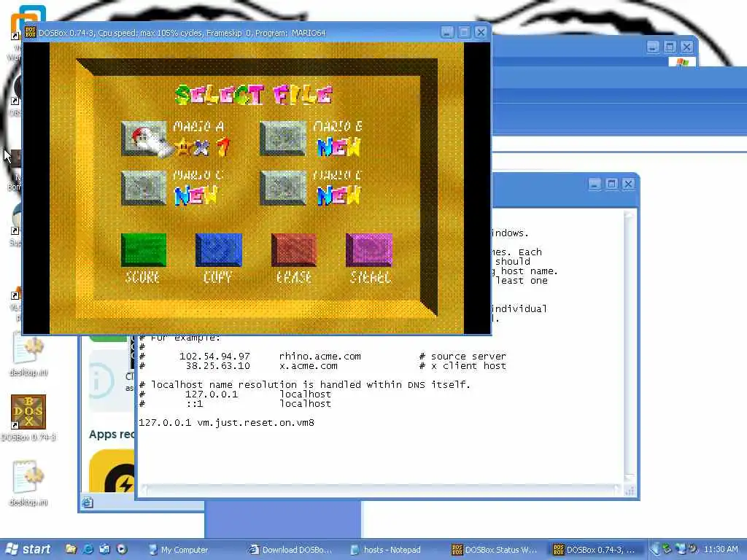Viewport: 747px width, 560px height.
Task: Close the DOSBox MARIO64 window
Action: point(481,32)
